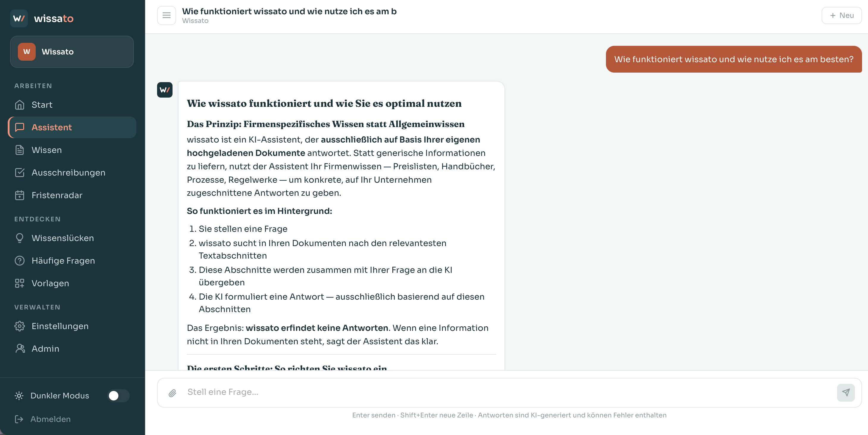Click the assistant avatar beside the reply

[x=165, y=90]
